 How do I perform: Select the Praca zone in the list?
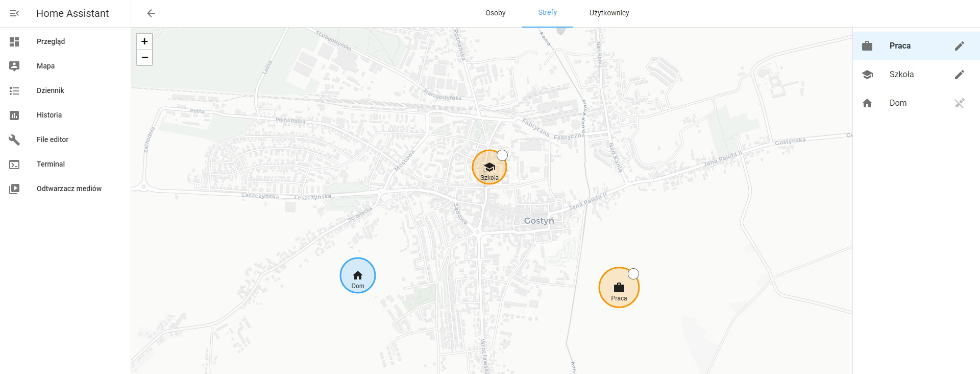(899, 46)
